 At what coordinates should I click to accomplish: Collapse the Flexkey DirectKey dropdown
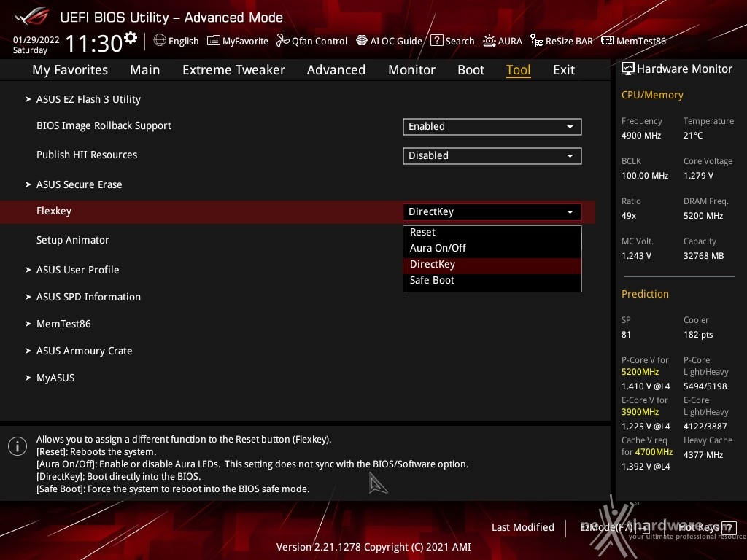492,212
